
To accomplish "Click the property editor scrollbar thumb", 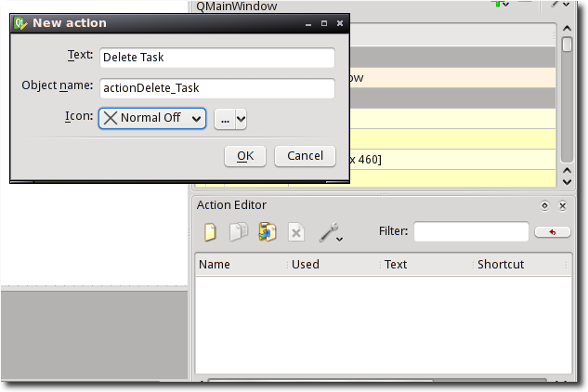I will (567, 45).
